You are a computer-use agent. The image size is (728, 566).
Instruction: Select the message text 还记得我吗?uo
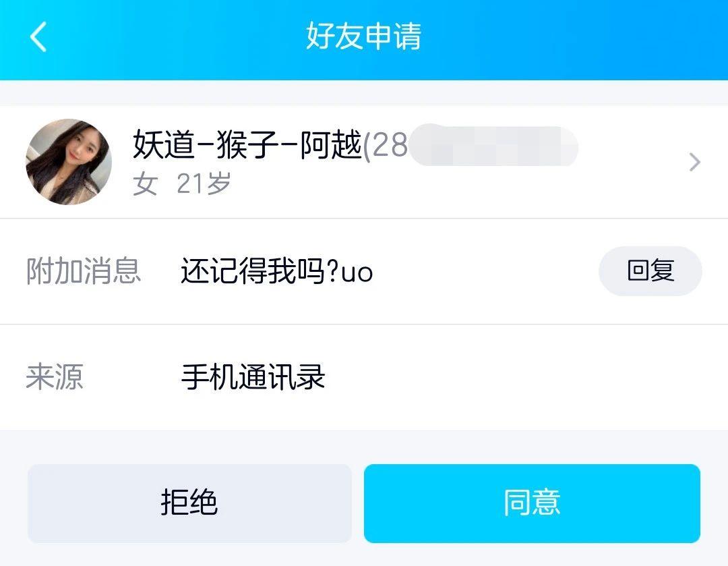point(277,271)
